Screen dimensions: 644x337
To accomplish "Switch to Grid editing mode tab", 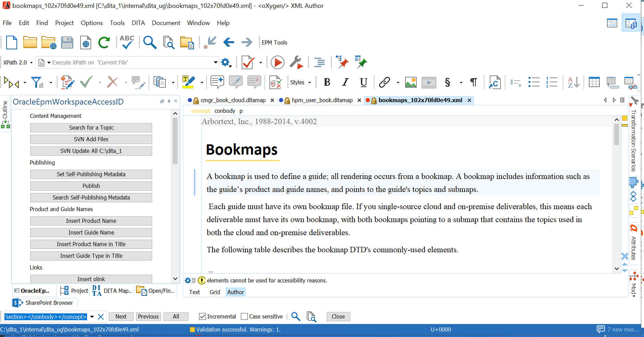I will click(215, 292).
